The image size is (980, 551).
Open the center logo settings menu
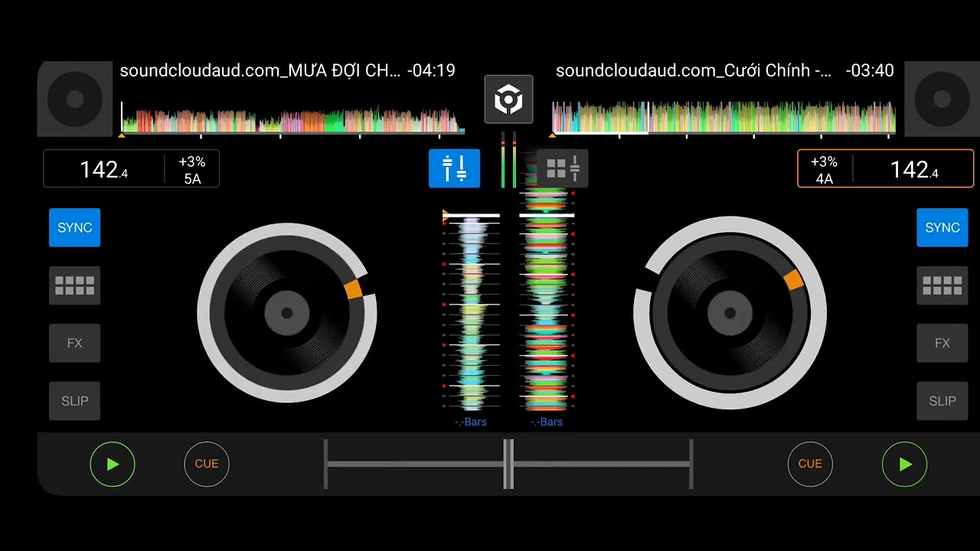click(x=508, y=99)
